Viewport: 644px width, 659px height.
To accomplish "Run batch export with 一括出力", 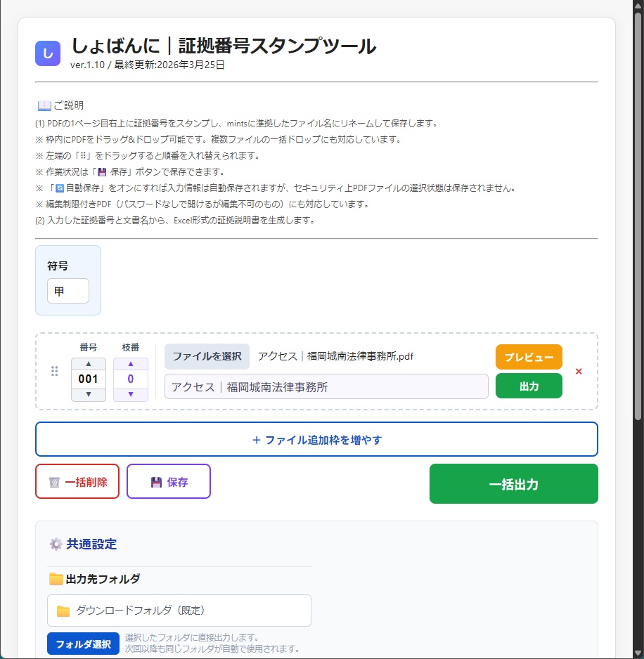I will tap(513, 483).
